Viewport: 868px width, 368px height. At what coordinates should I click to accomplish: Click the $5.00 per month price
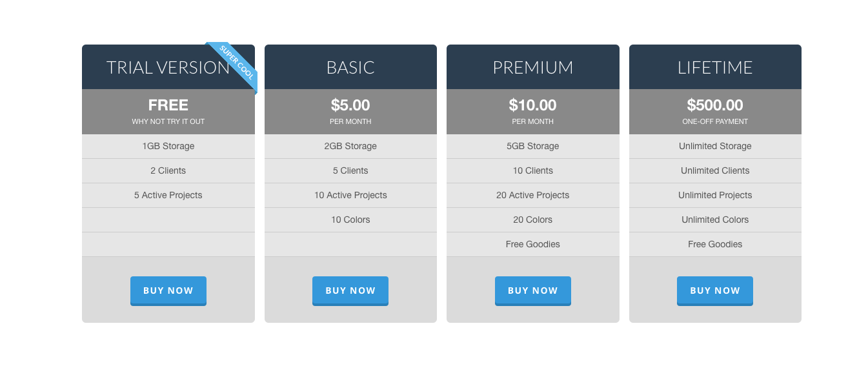pos(350,112)
